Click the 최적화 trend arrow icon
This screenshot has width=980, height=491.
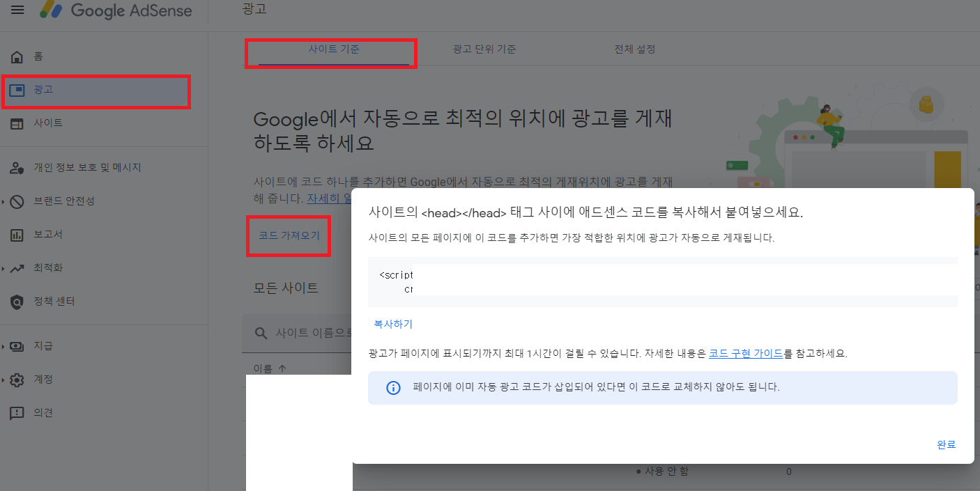coord(17,268)
